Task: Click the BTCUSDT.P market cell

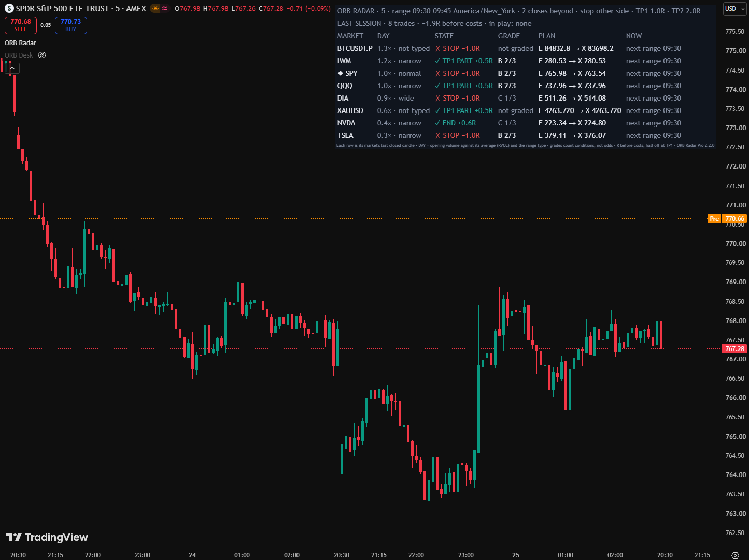Action: (x=355, y=48)
